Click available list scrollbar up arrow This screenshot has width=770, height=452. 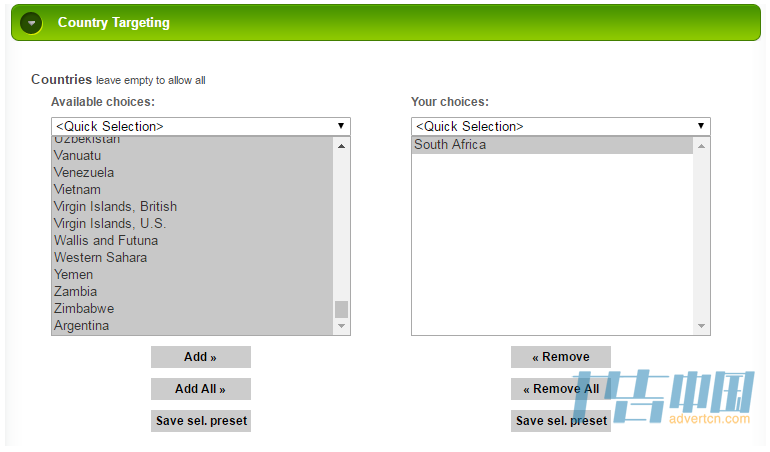(x=342, y=146)
